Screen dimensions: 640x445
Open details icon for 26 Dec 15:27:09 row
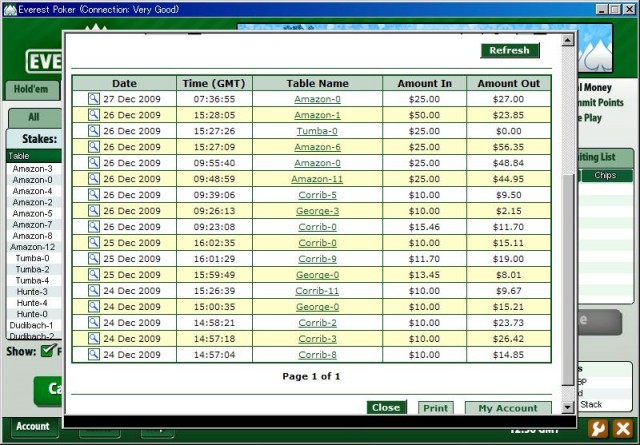point(93,147)
